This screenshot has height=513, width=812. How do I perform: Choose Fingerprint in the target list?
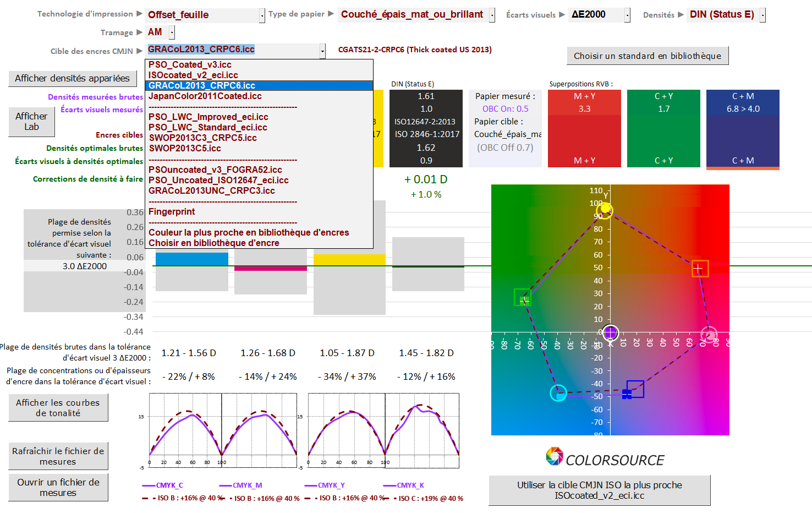[259, 212]
